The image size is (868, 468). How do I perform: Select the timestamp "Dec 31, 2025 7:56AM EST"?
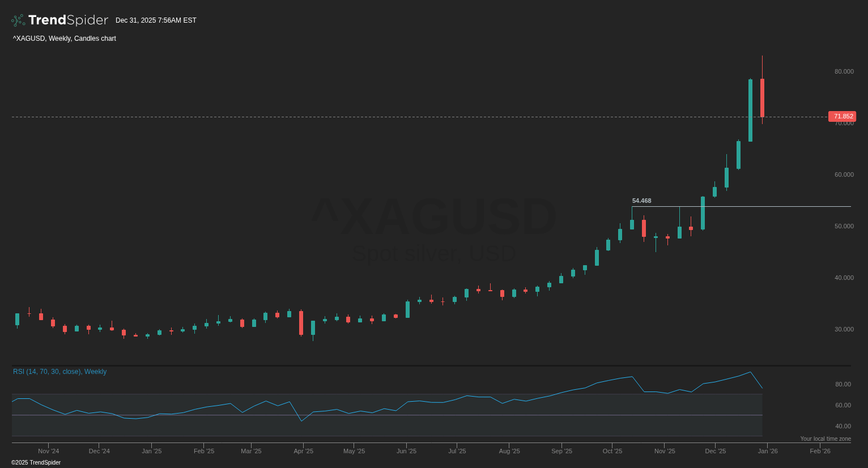click(x=156, y=20)
